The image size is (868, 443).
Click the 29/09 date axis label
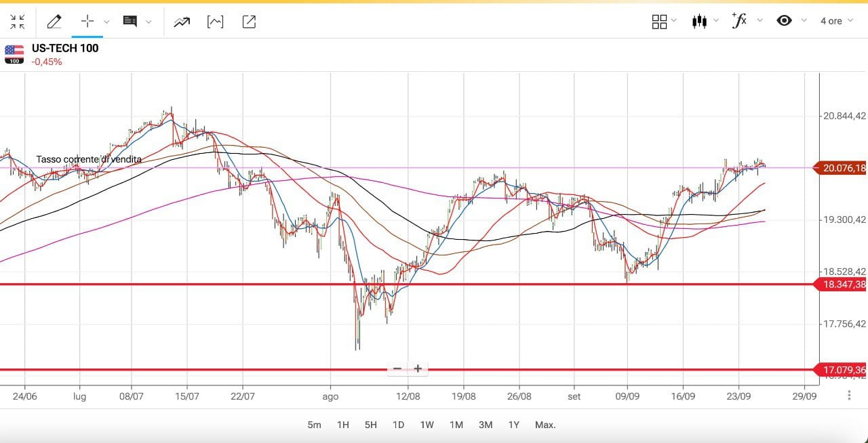coord(804,396)
